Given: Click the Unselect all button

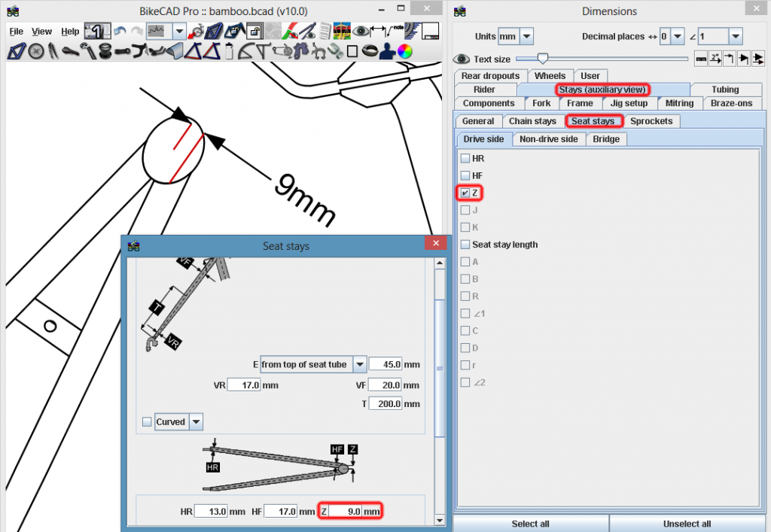Looking at the screenshot, I should 687,524.
